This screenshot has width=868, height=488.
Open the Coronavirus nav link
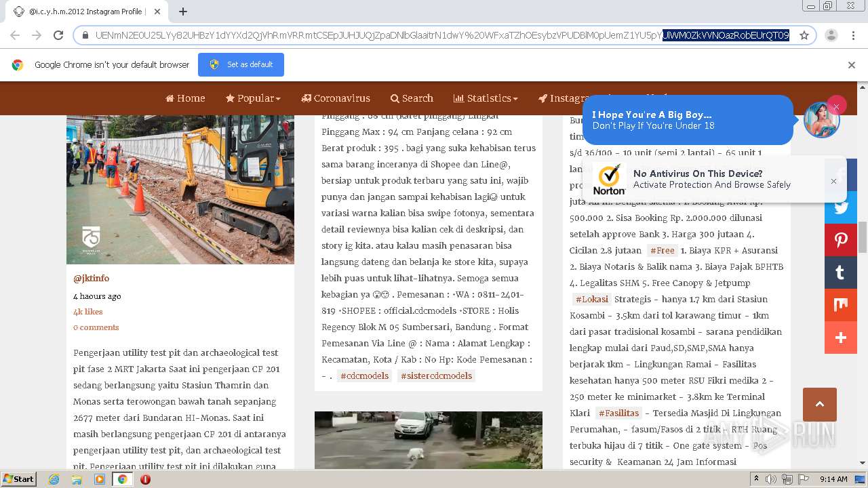[x=336, y=98]
